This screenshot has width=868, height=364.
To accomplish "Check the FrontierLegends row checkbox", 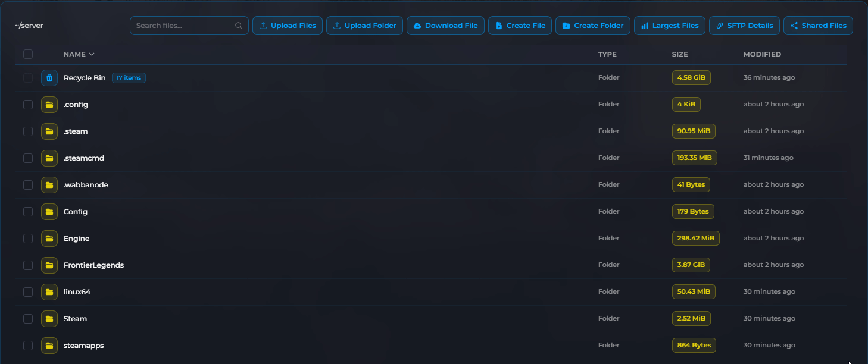I will click(28, 265).
